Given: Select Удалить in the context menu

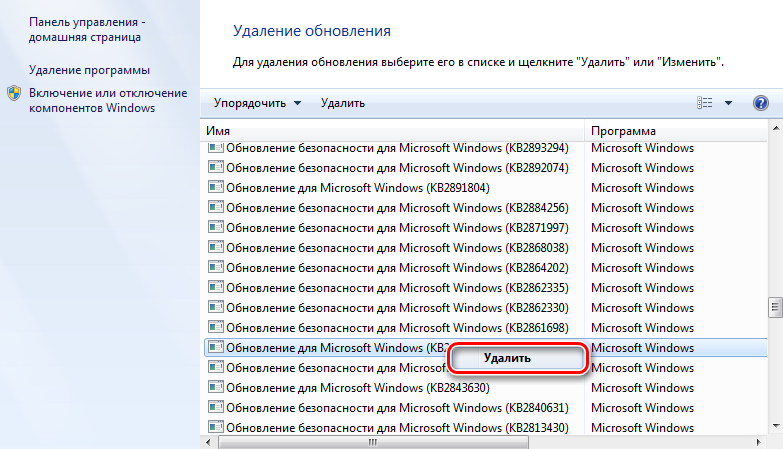Looking at the screenshot, I should [x=514, y=358].
